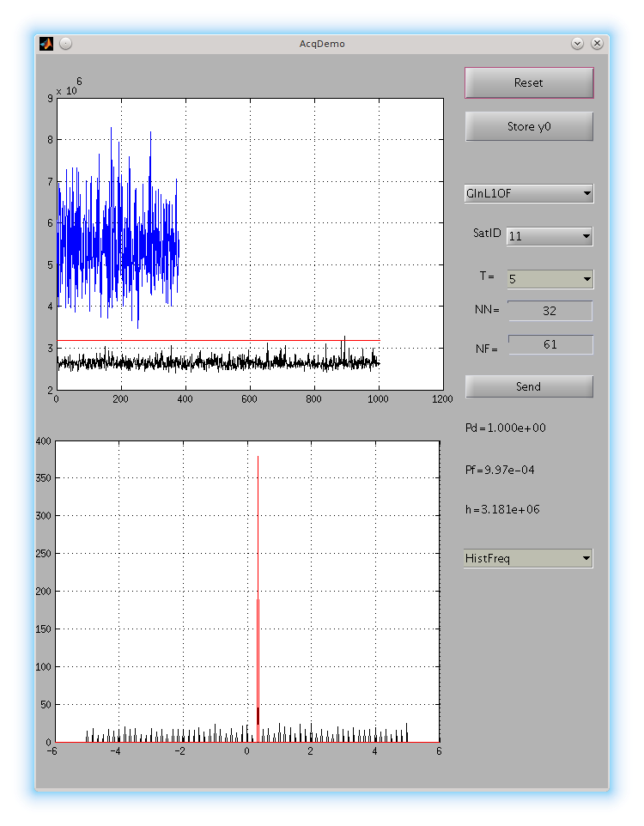Focus the NF field containing 61

pyautogui.click(x=550, y=344)
